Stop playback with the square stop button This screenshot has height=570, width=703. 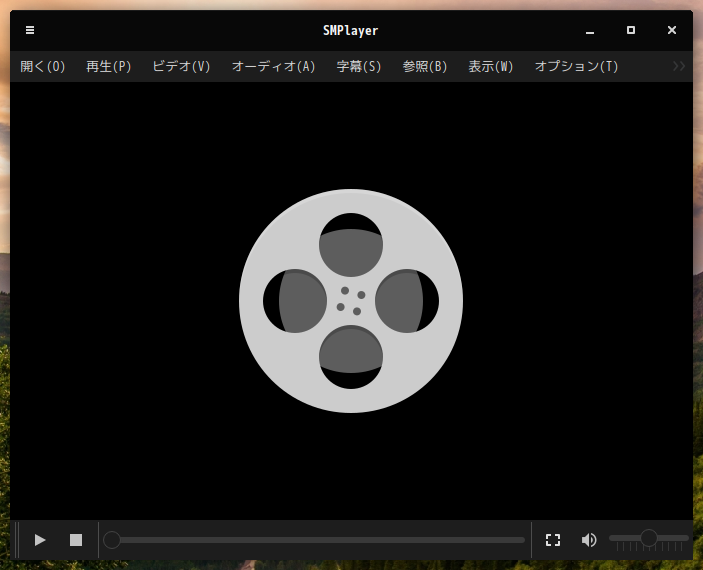coord(76,540)
